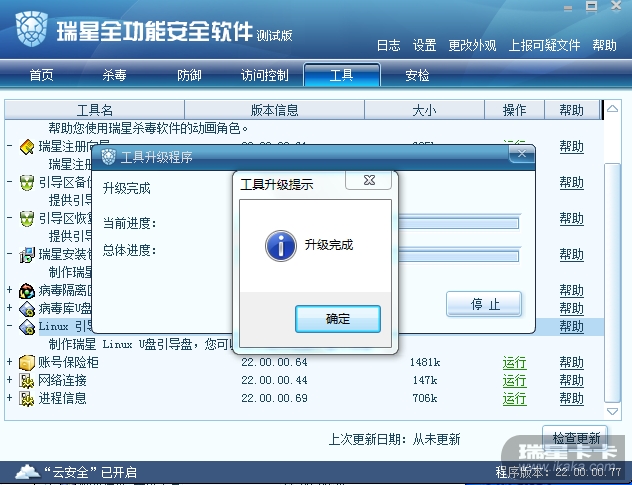Click the 进程信息 tool icon

click(27, 399)
